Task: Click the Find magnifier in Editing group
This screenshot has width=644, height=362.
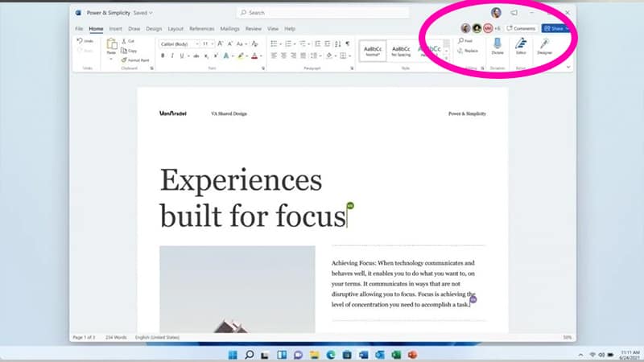Action: coord(464,41)
